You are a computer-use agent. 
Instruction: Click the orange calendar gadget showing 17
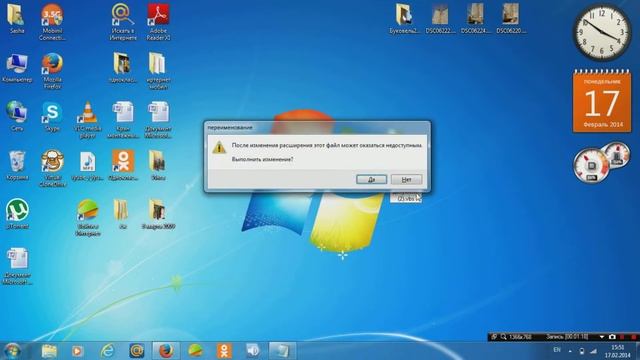point(602,101)
